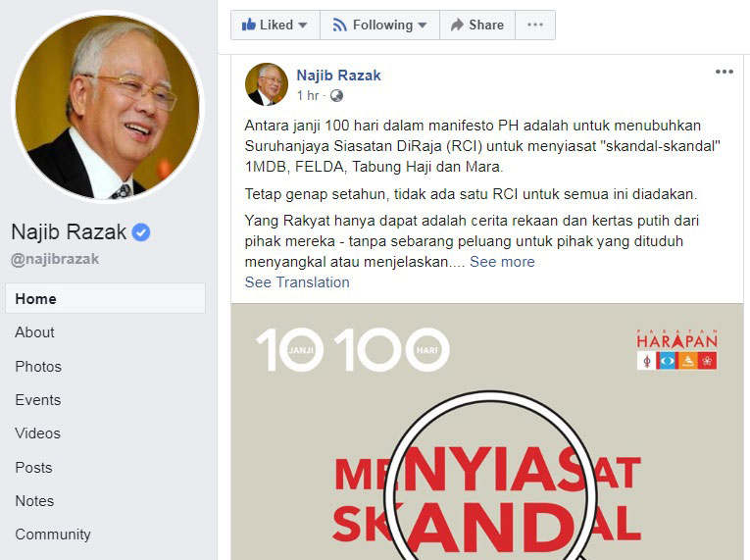Open the Videos section
750x560 pixels.
[x=38, y=433]
